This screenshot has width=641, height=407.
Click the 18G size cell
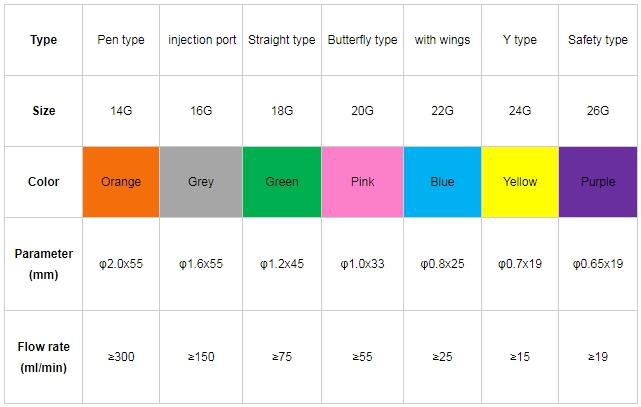tap(282, 111)
